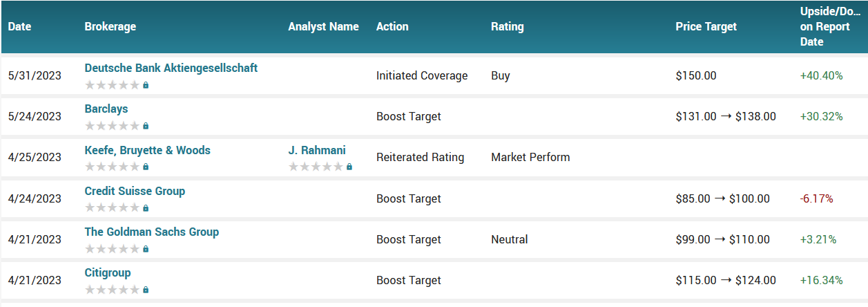Sort by the Price Target column header
Viewport: 868px width, 307px height.
706,27
